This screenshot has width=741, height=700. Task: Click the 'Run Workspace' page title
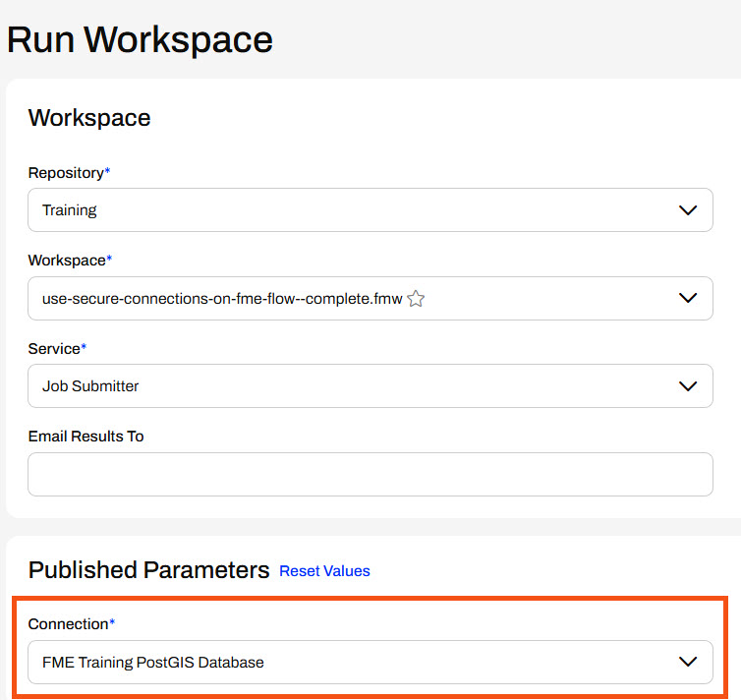click(140, 40)
